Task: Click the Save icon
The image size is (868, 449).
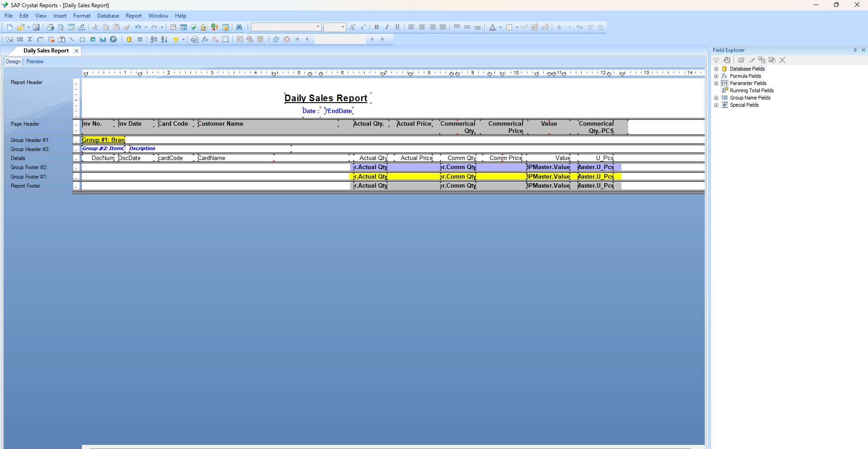Action: click(x=36, y=27)
